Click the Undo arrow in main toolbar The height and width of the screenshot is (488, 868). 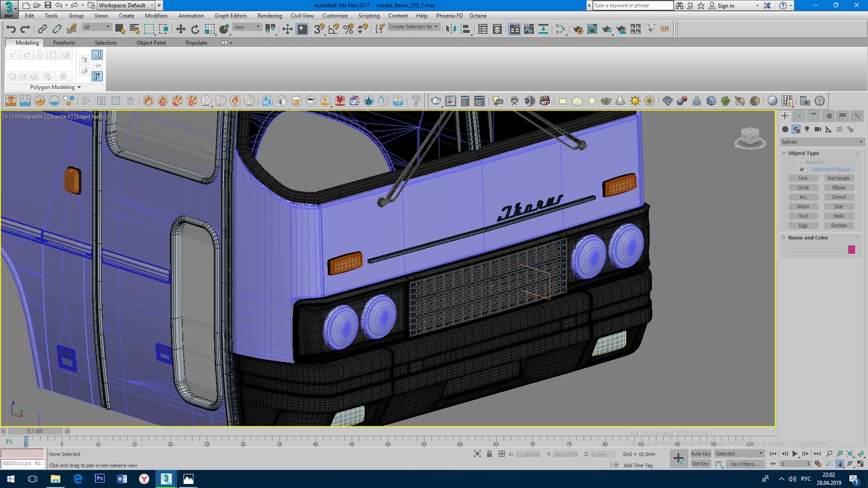11,29
